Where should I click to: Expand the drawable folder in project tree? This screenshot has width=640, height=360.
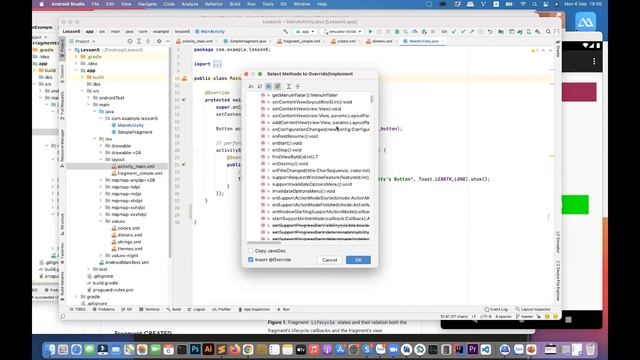(x=101, y=146)
